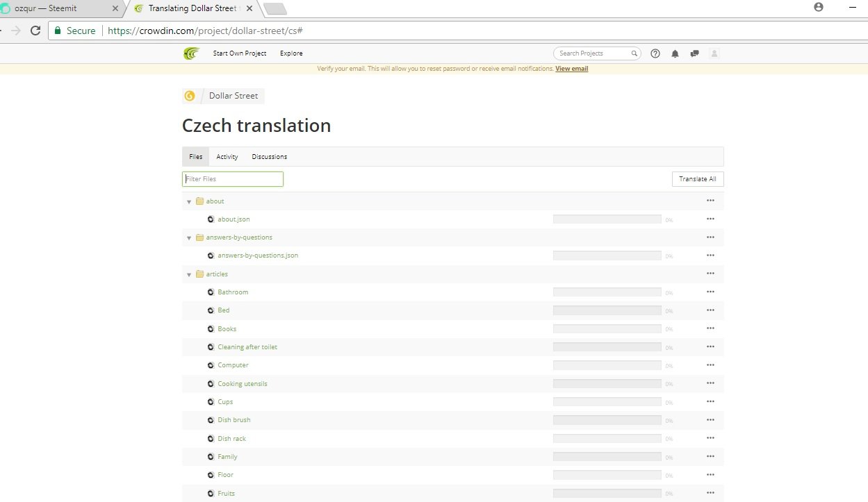Open more options for Cups file
868x502 pixels.
[x=710, y=401]
